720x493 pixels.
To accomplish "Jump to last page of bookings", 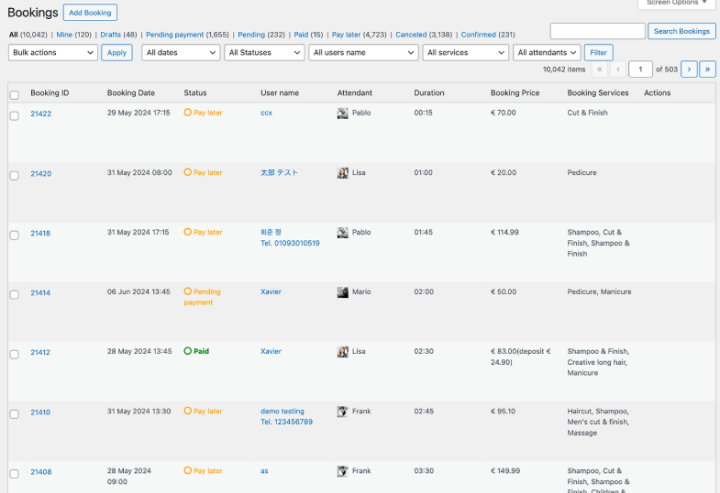I will [708, 69].
